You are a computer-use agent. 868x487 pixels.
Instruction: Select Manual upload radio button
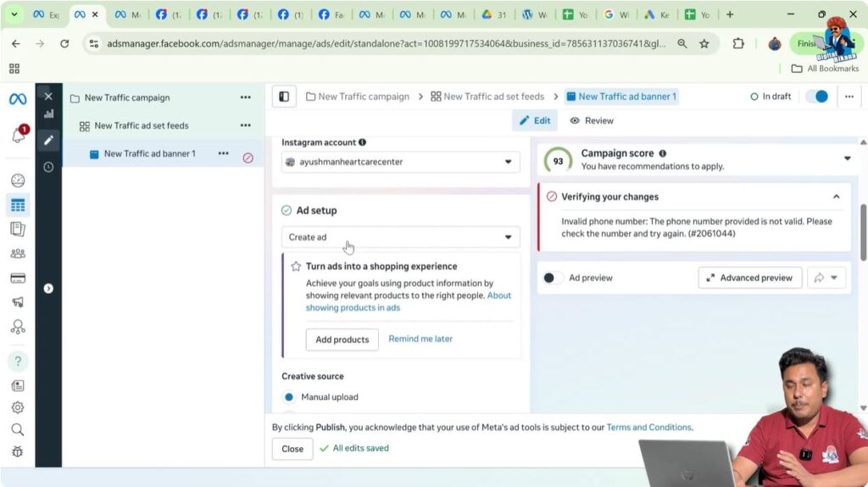pos(288,396)
